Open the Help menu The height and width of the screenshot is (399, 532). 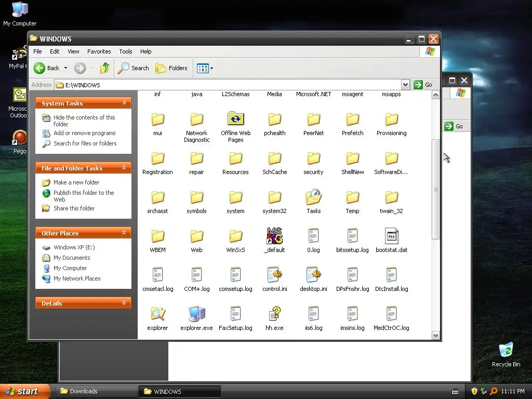pyautogui.click(x=145, y=51)
